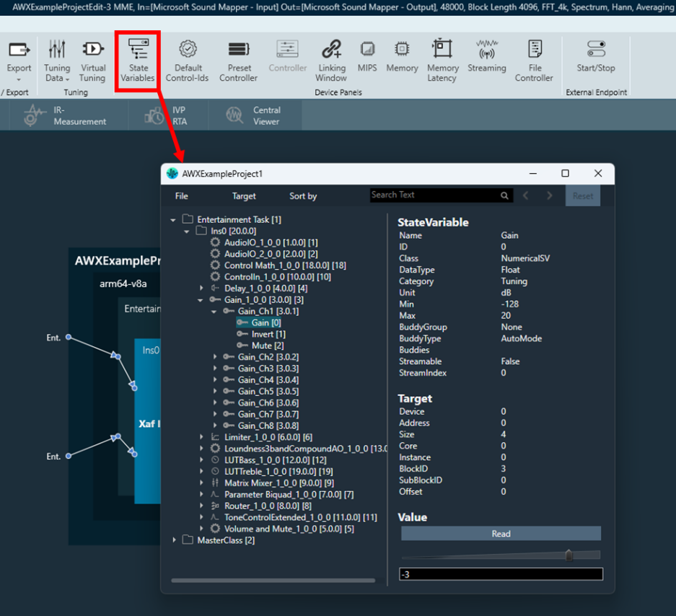676x616 pixels.
Task: Open State Variables panel
Action: click(x=138, y=61)
